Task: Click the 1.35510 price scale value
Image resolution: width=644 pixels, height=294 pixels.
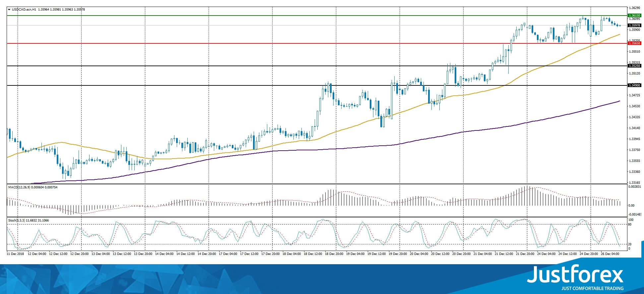Action: tap(634, 52)
